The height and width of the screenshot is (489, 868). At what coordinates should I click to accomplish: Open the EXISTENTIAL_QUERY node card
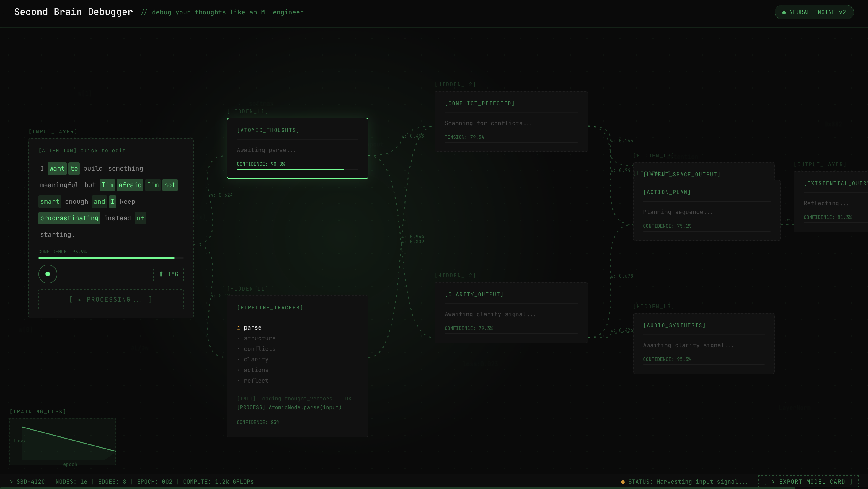[x=831, y=201]
